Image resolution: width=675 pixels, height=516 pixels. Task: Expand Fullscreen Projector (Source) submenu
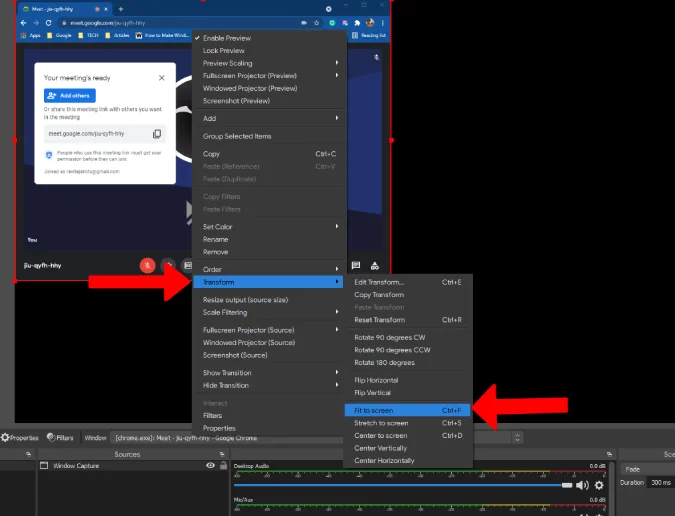tap(269, 330)
